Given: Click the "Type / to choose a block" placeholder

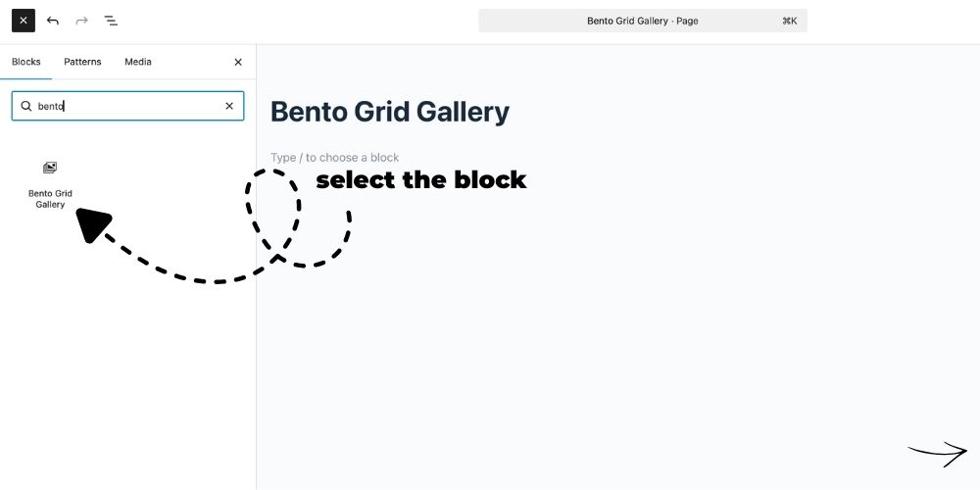Looking at the screenshot, I should point(335,158).
